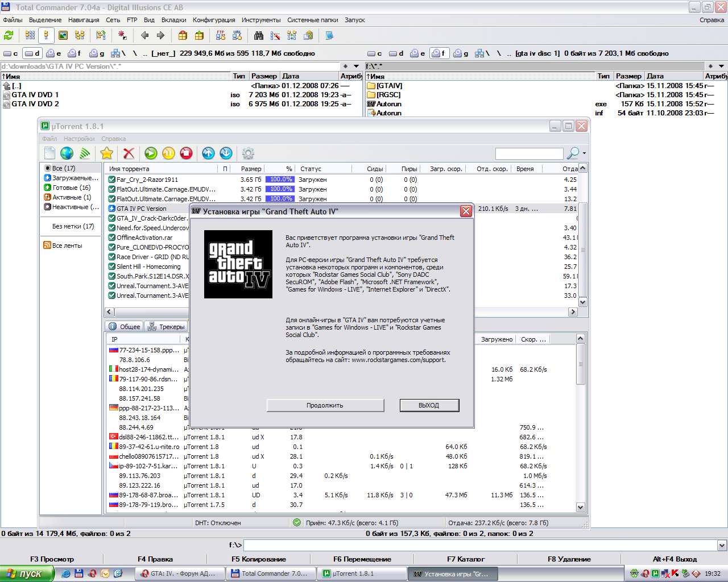The image size is (728, 582).
Task: Open left panel favorites star menu
Action: 345,66
